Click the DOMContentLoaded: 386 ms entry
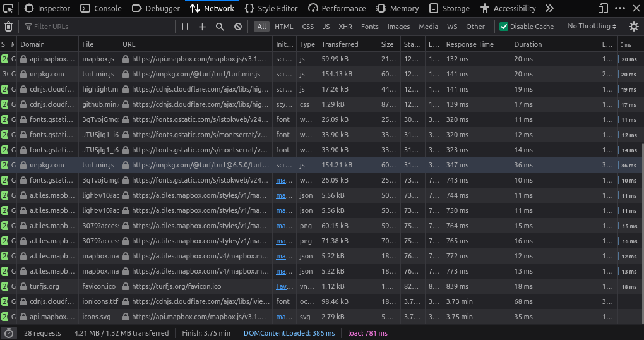 tap(289, 333)
